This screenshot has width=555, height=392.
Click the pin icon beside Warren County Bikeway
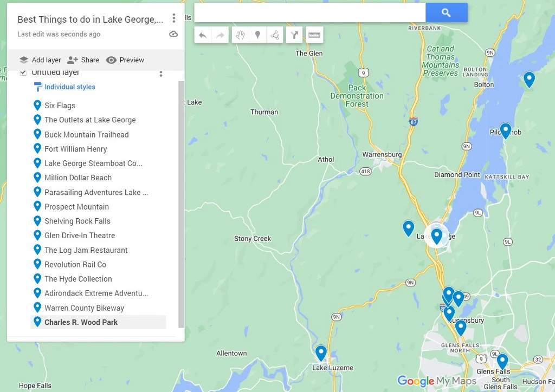(x=37, y=308)
